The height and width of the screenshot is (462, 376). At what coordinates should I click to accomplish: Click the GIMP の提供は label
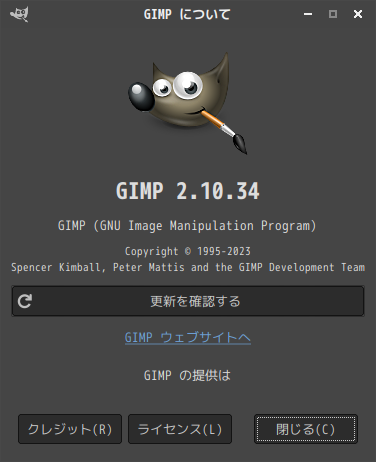(x=187, y=376)
